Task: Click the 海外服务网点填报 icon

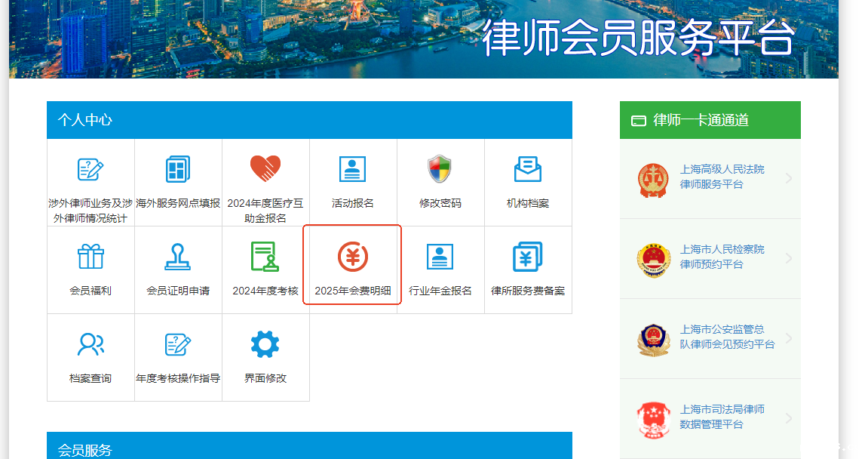Action: 178,170
